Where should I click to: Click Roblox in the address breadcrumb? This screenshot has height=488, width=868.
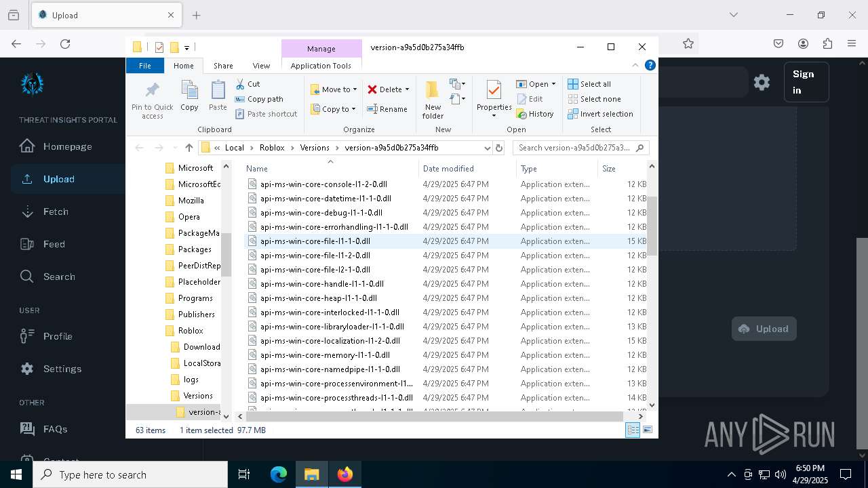click(272, 148)
